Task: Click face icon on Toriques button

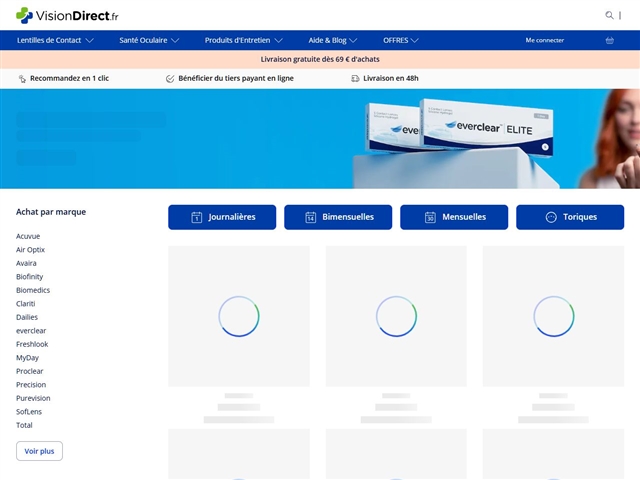Action: click(551, 217)
